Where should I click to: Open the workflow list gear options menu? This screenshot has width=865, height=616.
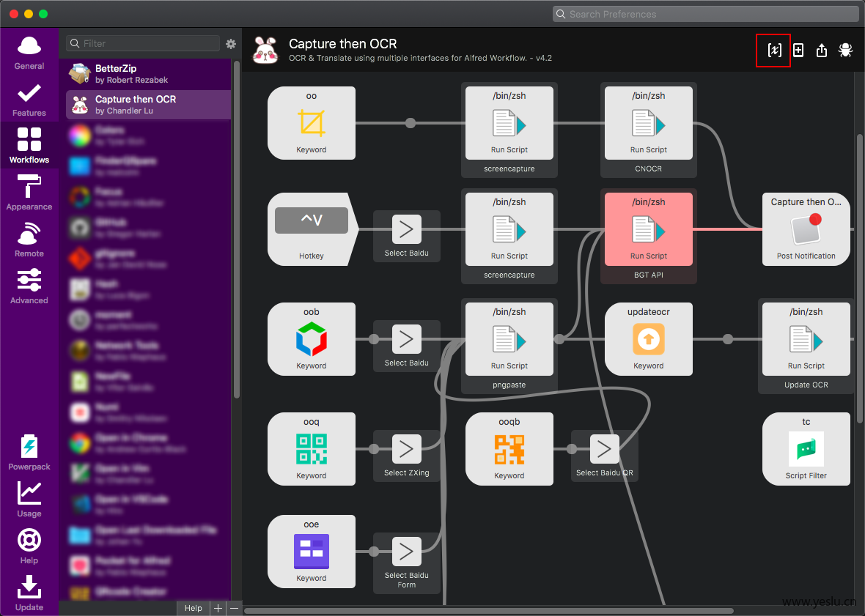(231, 44)
